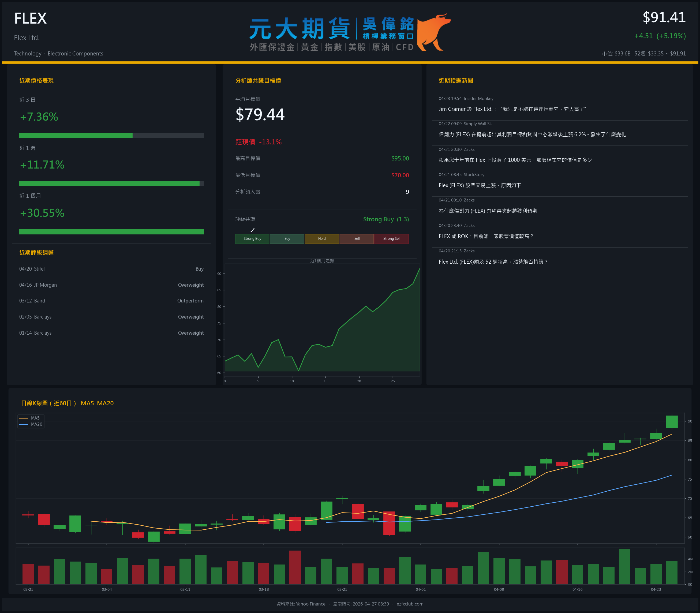Select the Buy rating segment
This screenshot has width=700, height=613.
pos(287,239)
